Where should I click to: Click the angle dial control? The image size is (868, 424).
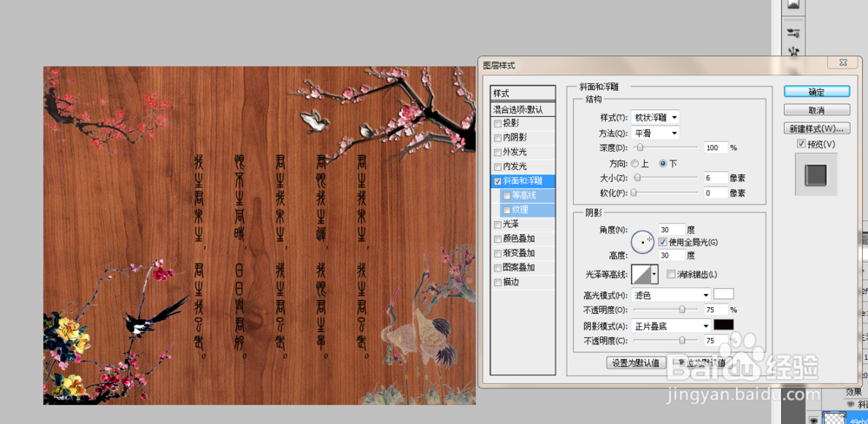coord(642,242)
